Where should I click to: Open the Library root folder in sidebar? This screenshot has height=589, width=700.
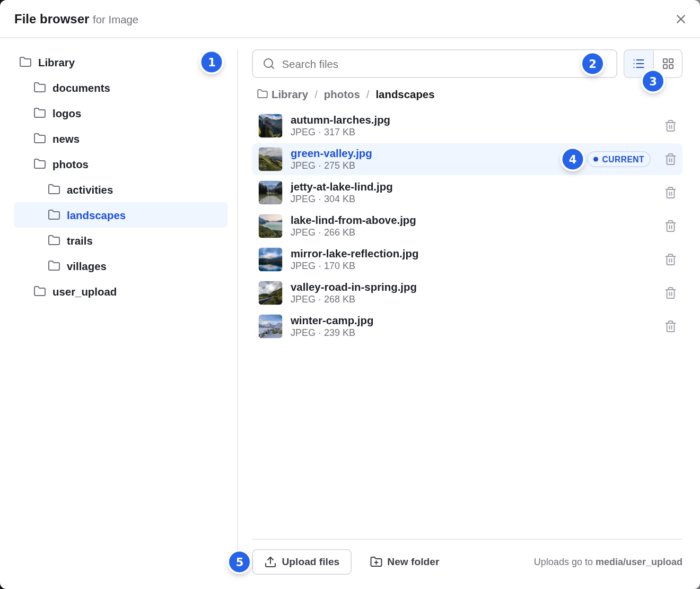click(121, 63)
